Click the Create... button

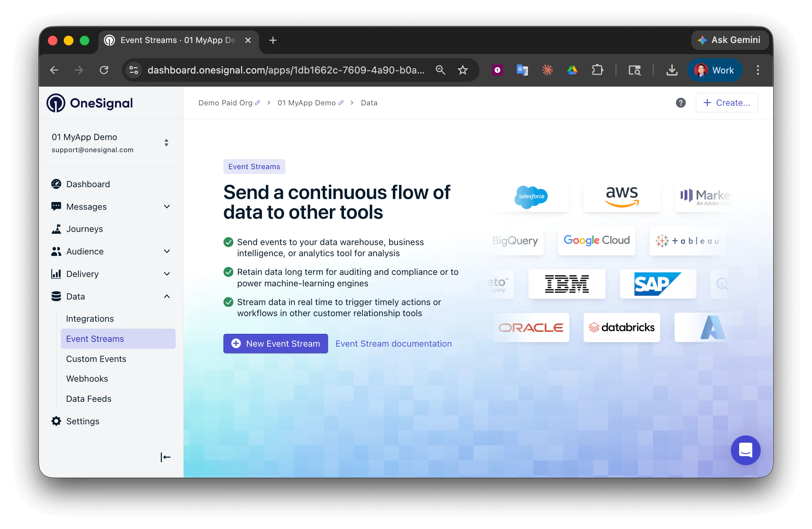727,103
